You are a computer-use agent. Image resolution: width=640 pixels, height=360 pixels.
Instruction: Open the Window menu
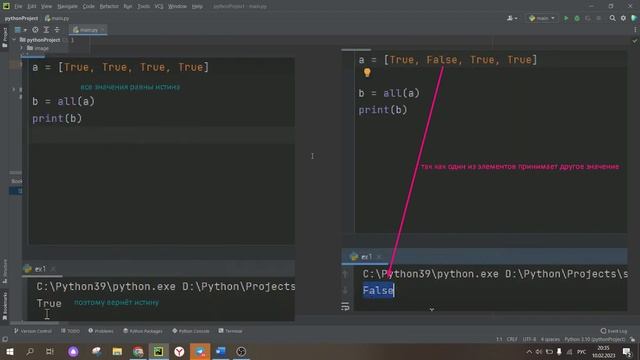pos(178,7)
